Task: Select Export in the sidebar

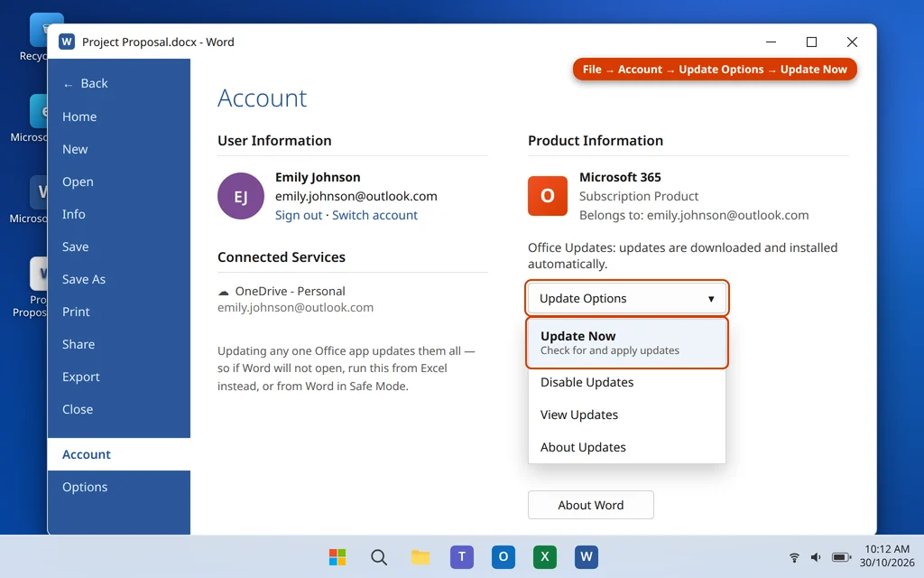Action: click(118, 377)
